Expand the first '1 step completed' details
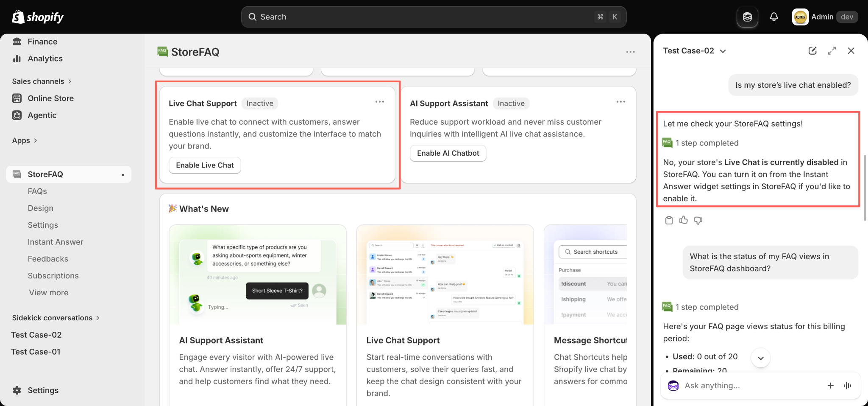The image size is (868, 406). (x=701, y=143)
